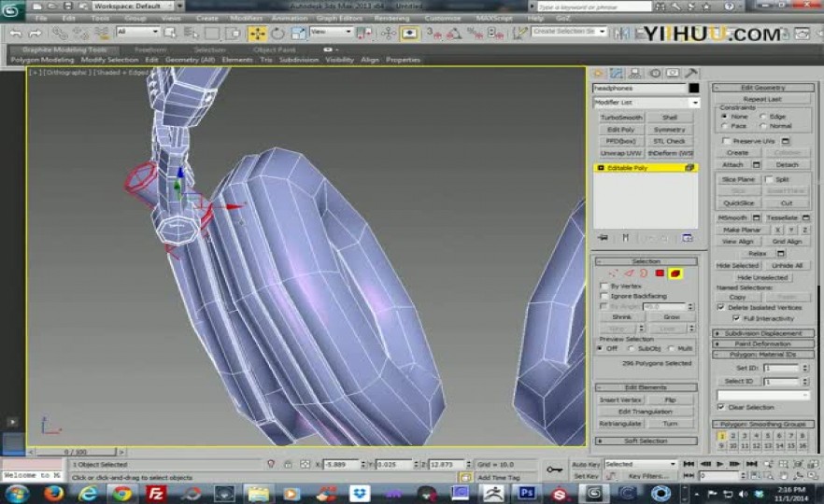Select the SubObj preview radio button
824x504 pixels.
[x=632, y=349]
